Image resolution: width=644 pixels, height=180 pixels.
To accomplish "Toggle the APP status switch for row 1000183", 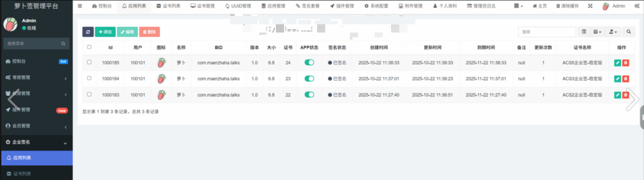I will point(309,95).
